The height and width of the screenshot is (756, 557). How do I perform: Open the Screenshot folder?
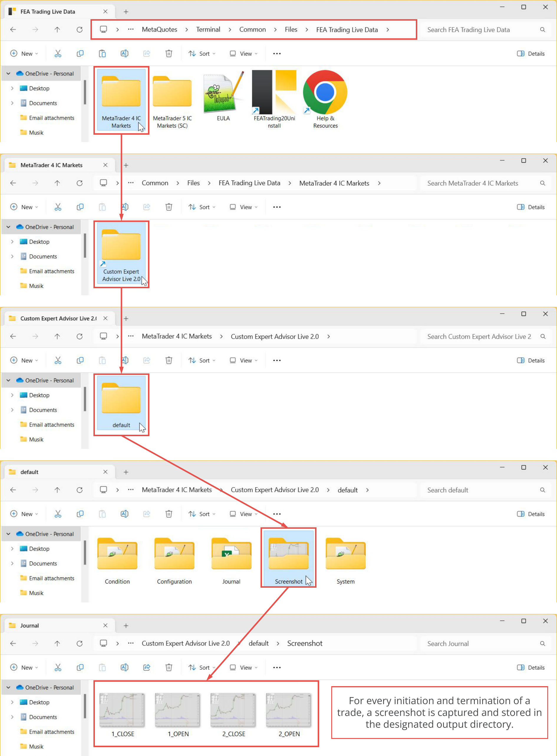point(288,559)
